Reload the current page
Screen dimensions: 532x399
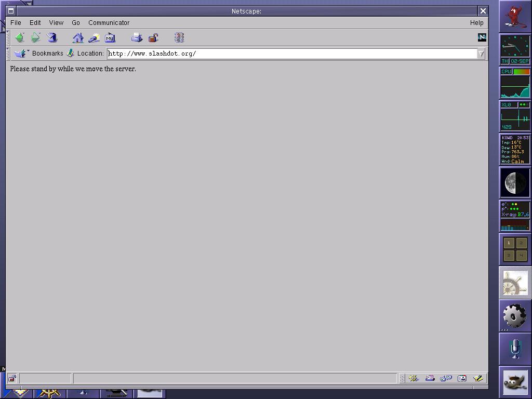[x=52, y=37]
